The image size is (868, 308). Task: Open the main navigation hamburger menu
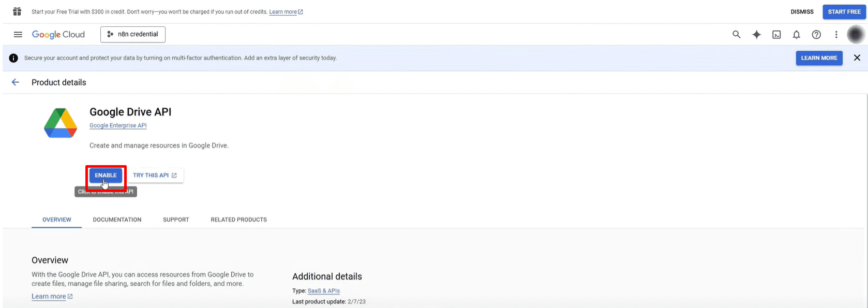[18, 35]
